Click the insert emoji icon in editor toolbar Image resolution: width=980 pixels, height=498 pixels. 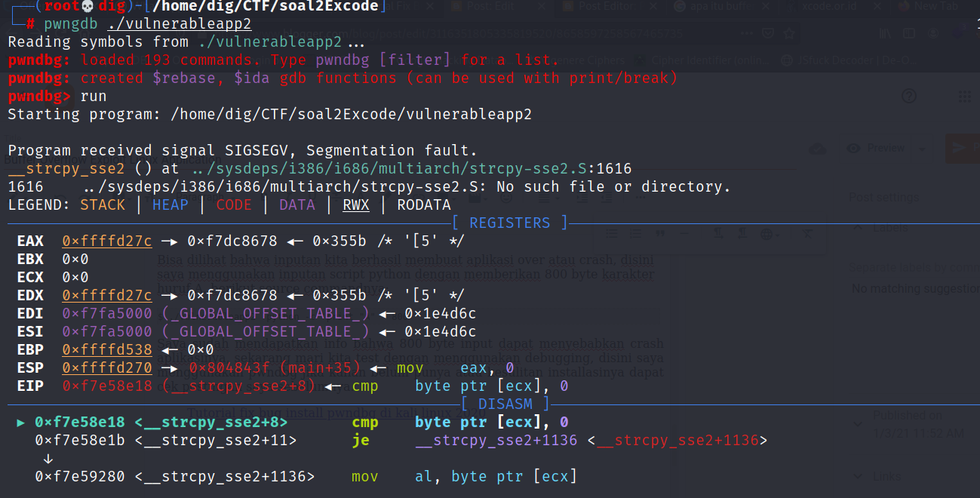[505, 198]
